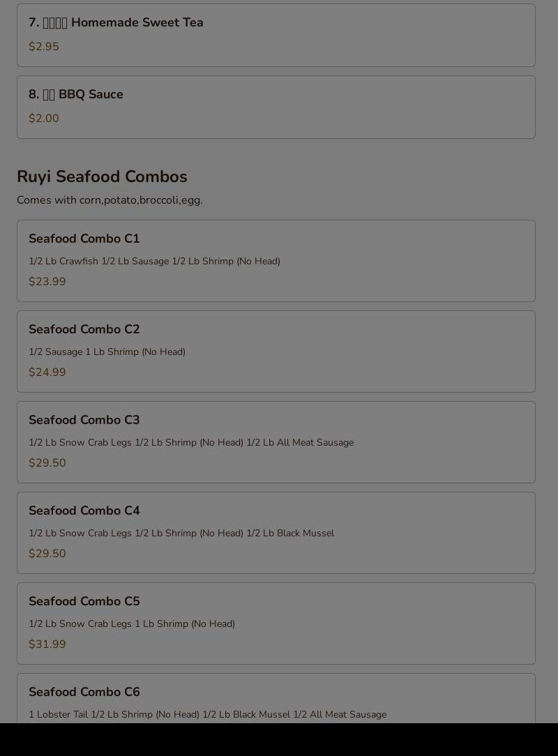Open Seafood Combo C3 item
The width and height of the screenshot is (558, 756).
[276, 442]
